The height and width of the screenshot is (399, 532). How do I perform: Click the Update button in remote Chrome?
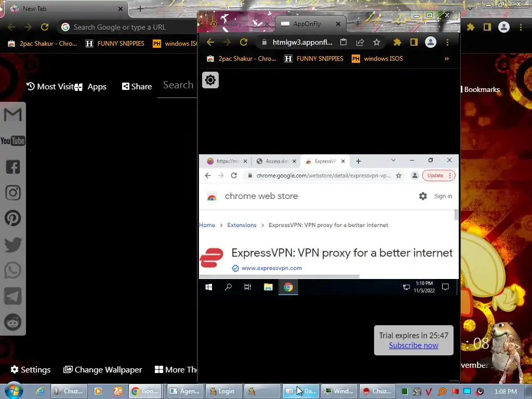(x=435, y=176)
